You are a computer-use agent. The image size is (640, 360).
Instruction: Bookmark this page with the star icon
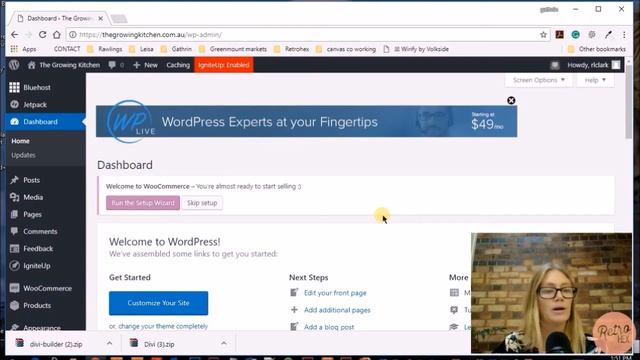pyautogui.click(x=543, y=35)
